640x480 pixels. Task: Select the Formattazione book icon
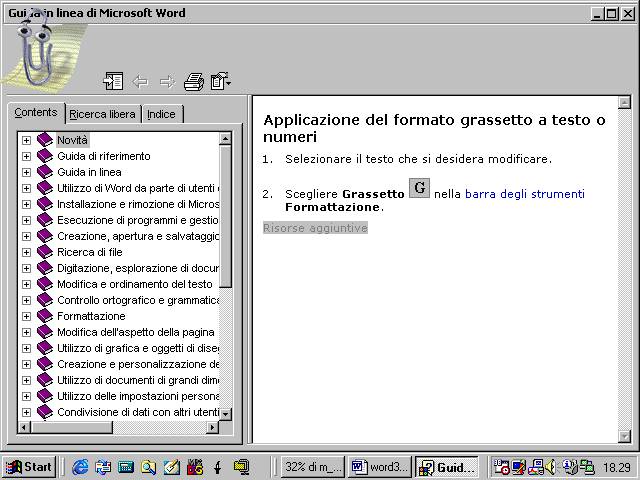coord(45,316)
